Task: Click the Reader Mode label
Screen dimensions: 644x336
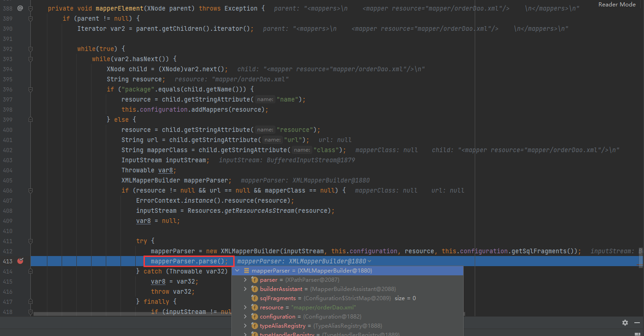Action: point(617,4)
